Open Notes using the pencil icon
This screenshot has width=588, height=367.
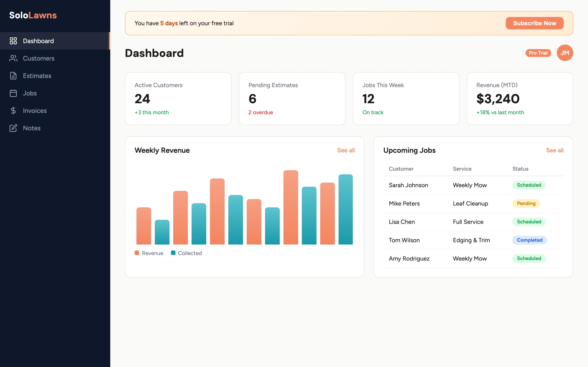point(13,128)
